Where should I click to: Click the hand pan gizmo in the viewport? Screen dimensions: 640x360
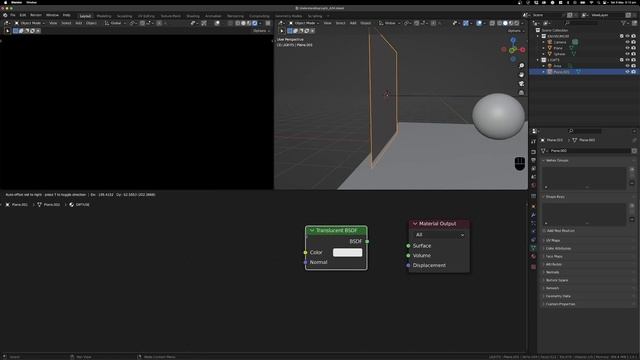(x=521, y=75)
